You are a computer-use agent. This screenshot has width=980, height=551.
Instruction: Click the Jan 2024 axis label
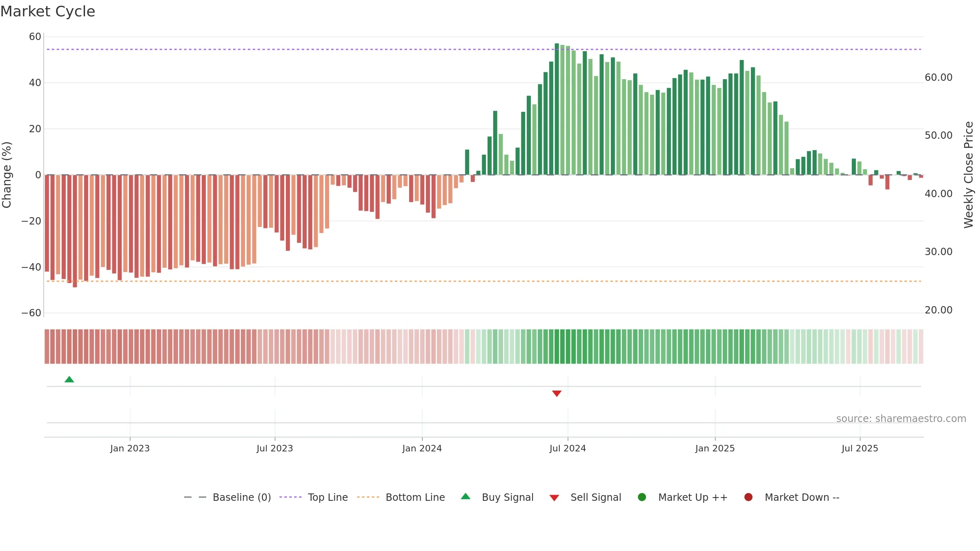coord(422,449)
